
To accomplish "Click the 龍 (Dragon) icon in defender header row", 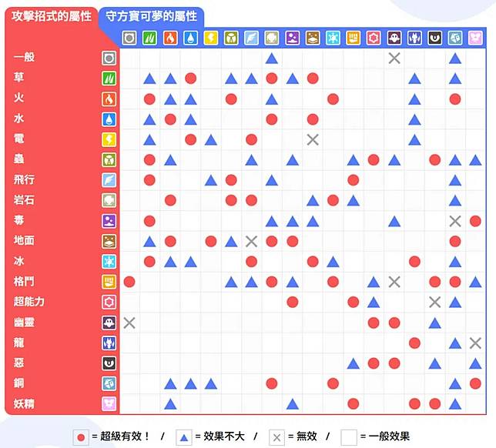I will click(x=414, y=38).
